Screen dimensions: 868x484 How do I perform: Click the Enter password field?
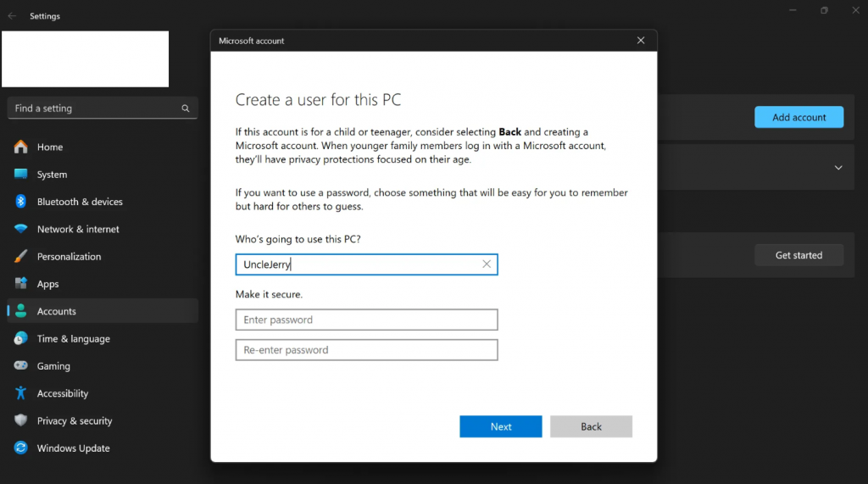pyautogui.click(x=366, y=320)
